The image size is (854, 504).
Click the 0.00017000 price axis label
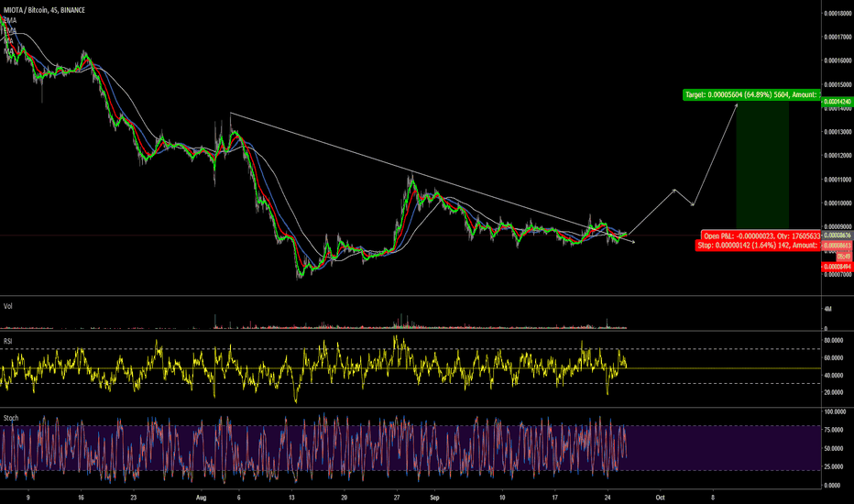(838, 37)
